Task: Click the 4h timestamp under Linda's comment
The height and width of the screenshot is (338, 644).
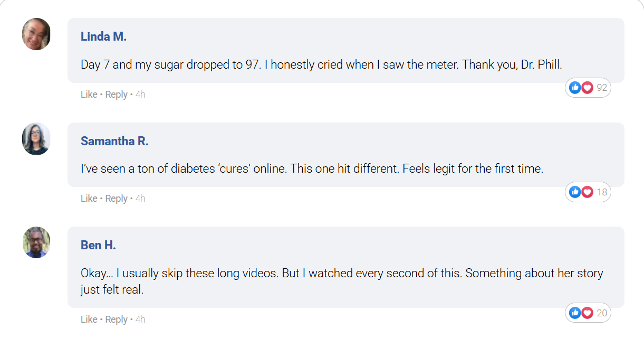Action: click(x=140, y=95)
